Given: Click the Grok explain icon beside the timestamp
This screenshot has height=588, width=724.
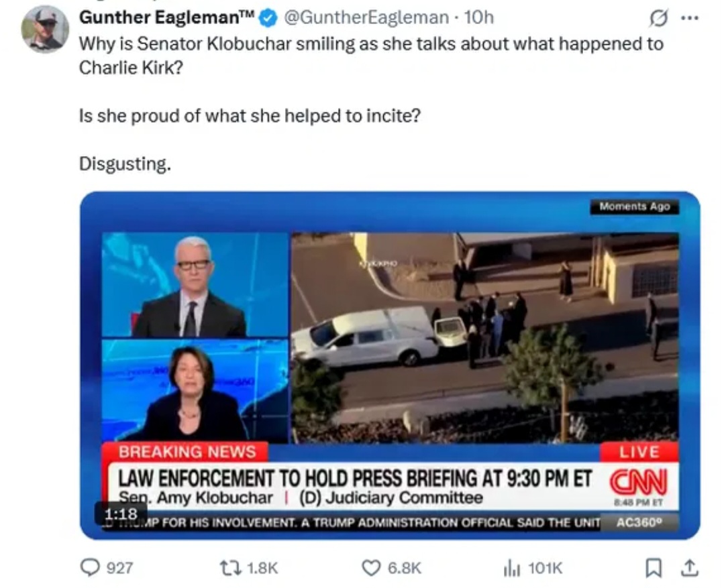Looking at the screenshot, I should coord(658,19).
